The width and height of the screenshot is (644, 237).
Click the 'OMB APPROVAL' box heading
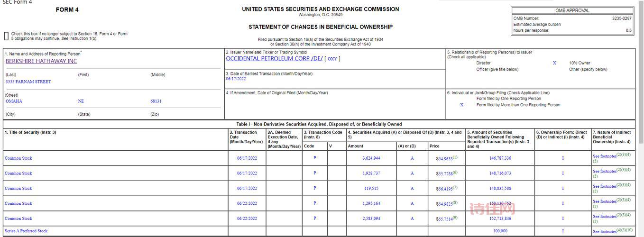click(x=572, y=10)
